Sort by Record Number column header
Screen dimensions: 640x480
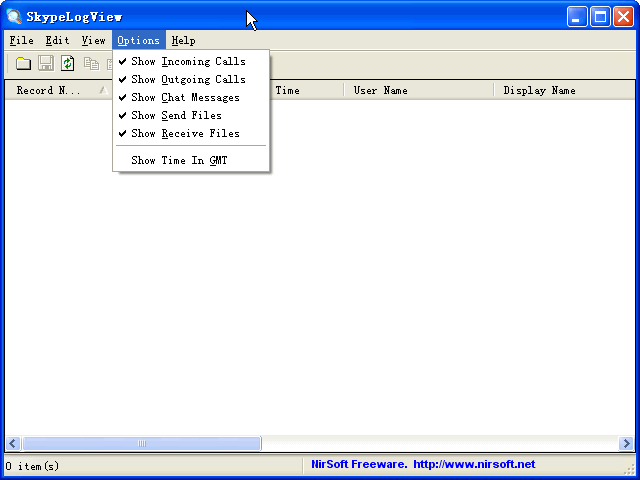pos(58,90)
